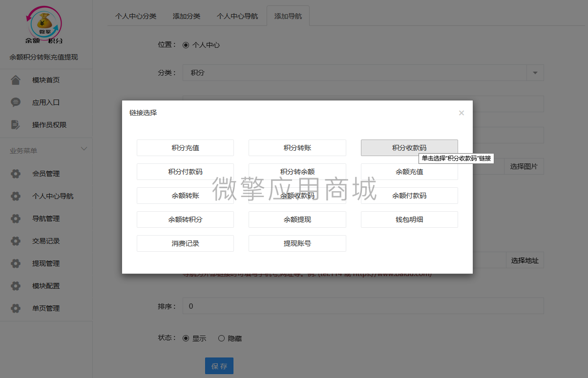Select the 应用入口 speech bubble icon
This screenshot has width=588, height=378.
[x=15, y=102]
